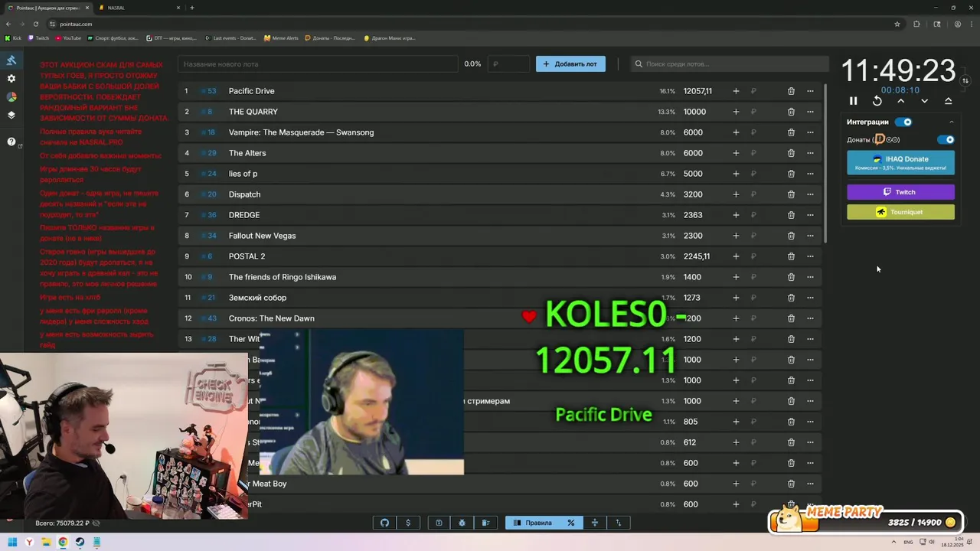Click the 12057,11 amount of Pacific Drive
This screenshot has width=980, height=551.
[x=697, y=91]
